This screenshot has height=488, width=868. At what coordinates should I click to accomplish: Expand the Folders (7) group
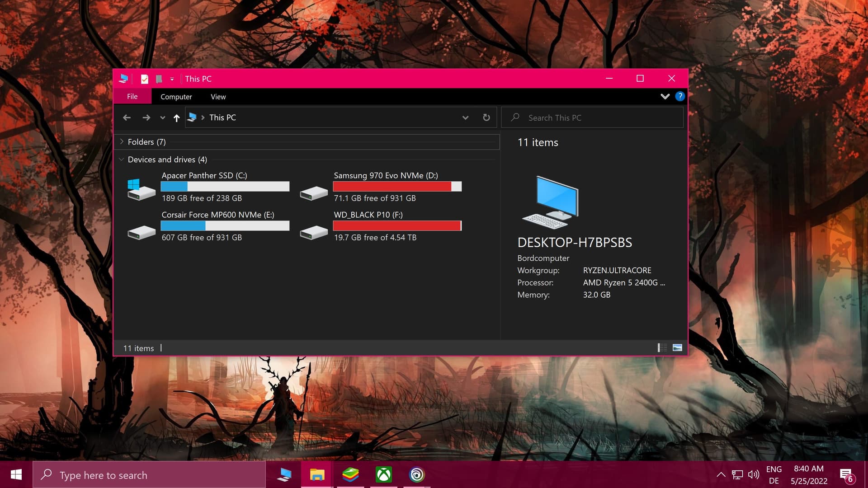[122, 142]
